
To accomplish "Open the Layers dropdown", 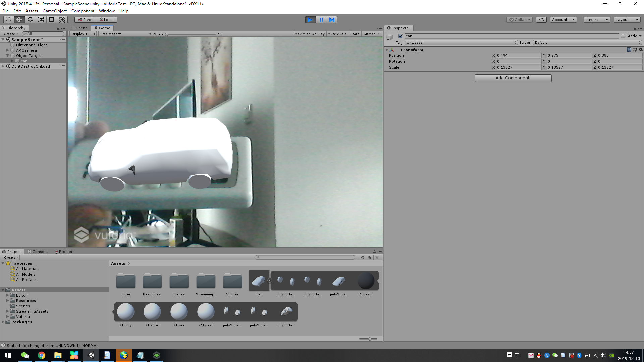I will (x=596, y=20).
